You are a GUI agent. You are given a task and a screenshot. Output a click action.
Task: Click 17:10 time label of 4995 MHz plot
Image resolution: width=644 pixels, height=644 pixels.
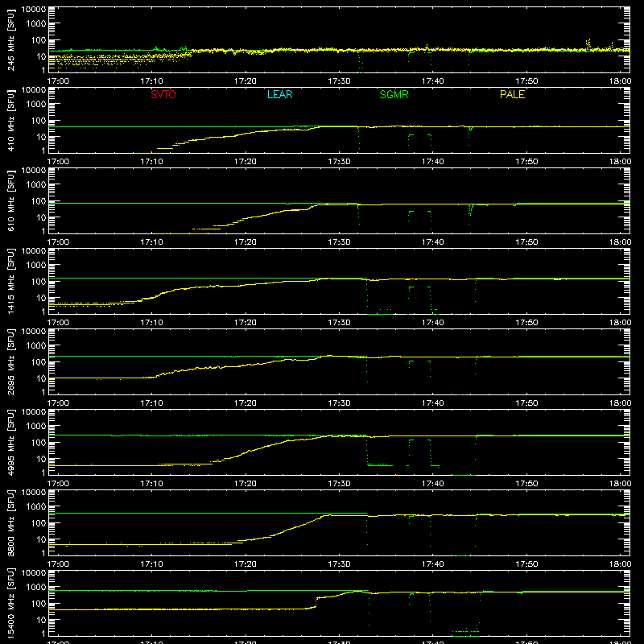[151, 484]
